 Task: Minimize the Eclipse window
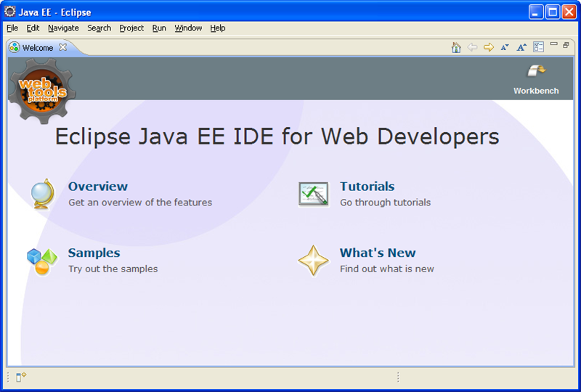pos(535,12)
